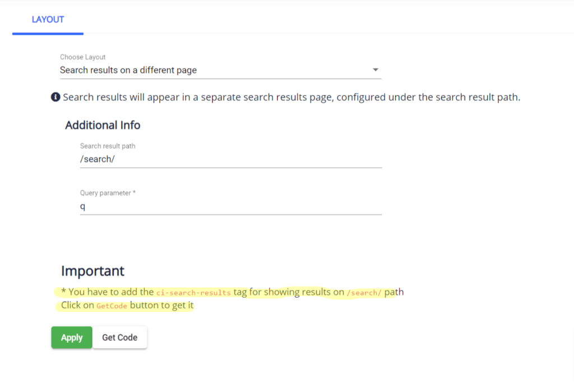Image resolution: width=574 pixels, height=392 pixels.
Task: Click the 'Additional Info' heading
Action: coord(103,124)
